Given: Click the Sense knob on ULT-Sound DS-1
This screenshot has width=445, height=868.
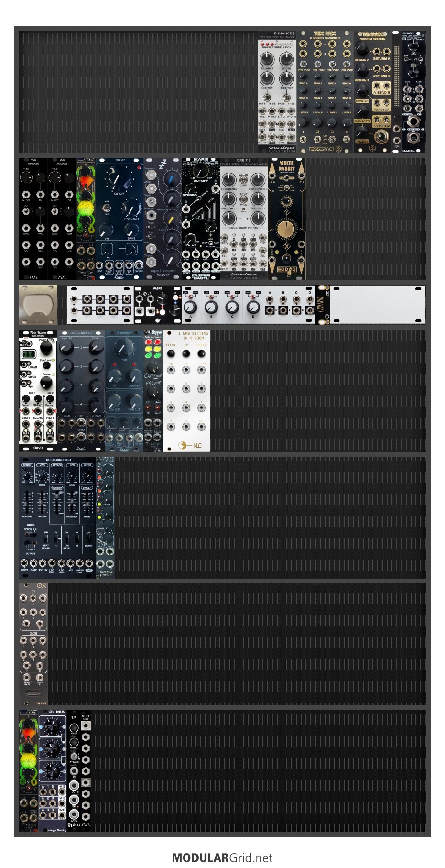Looking at the screenshot, I should (x=27, y=476).
